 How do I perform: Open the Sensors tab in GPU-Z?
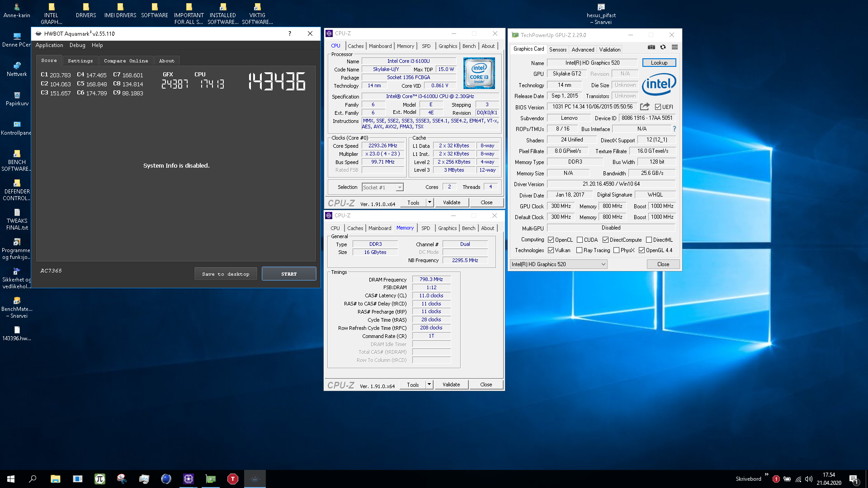[557, 50]
